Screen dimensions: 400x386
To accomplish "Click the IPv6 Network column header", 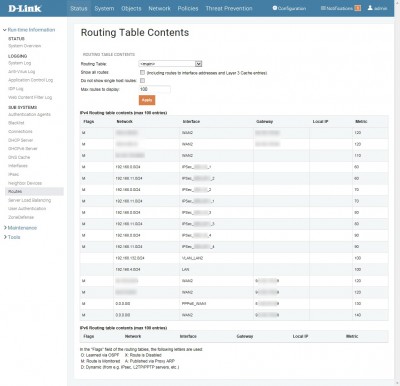I will 133,336.
